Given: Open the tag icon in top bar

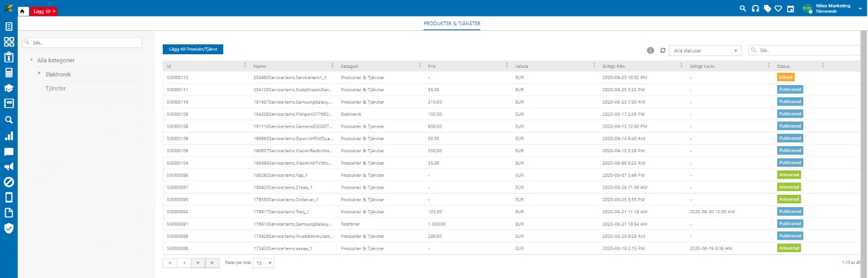Looking at the screenshot, I should 767,9.
